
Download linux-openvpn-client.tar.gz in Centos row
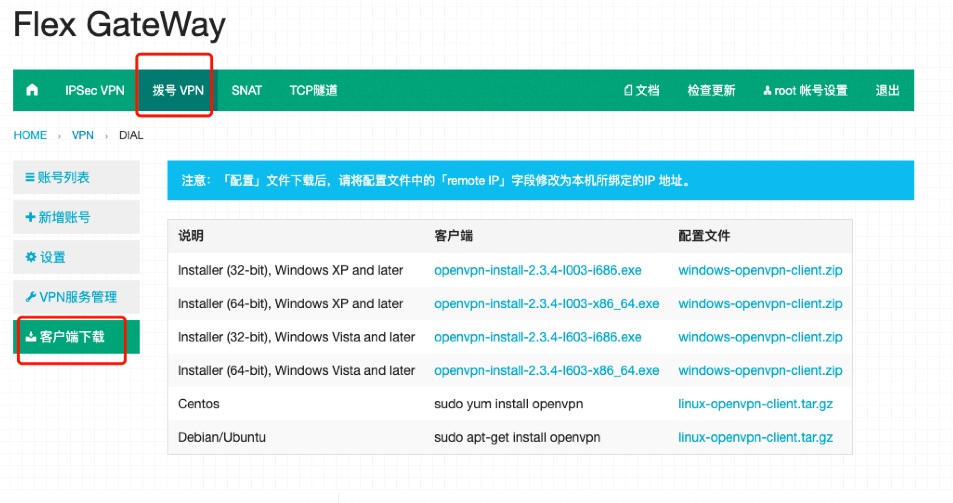point(755,404)
